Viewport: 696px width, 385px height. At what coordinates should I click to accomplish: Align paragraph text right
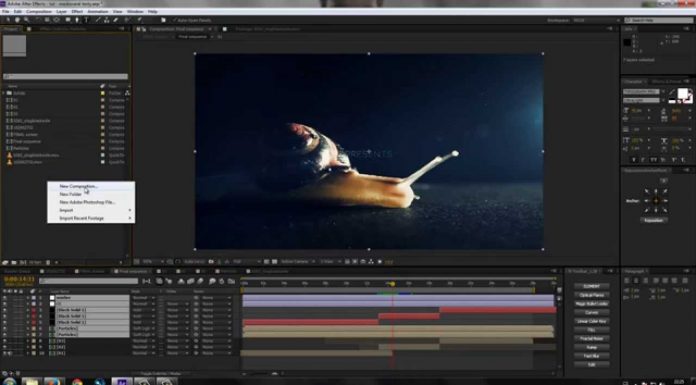646,281
